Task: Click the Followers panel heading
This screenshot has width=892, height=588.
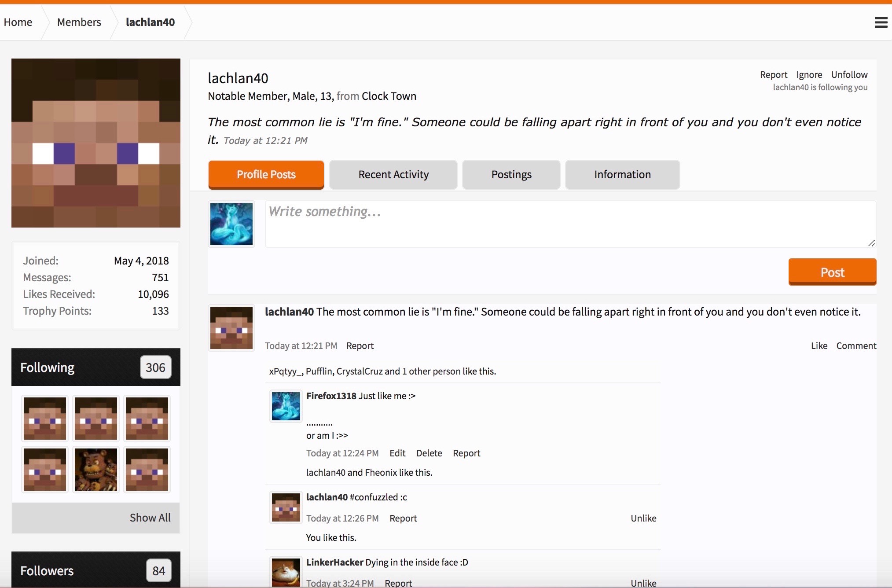Action: 47,571
